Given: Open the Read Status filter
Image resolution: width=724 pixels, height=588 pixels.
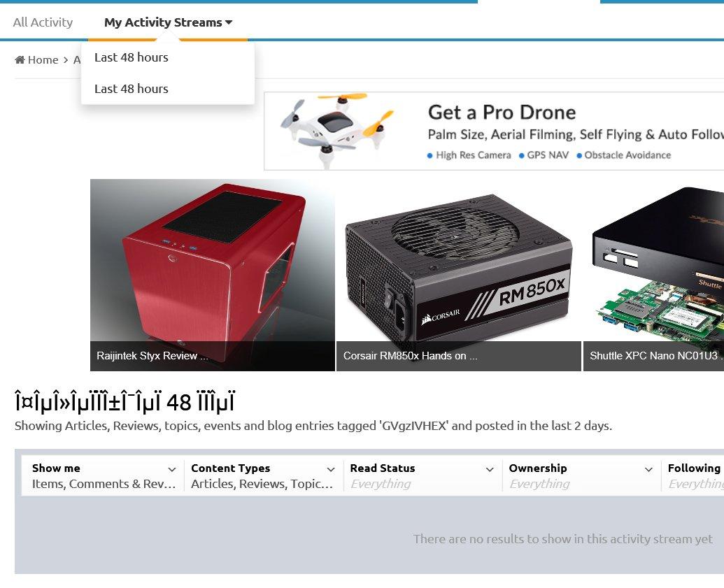Looking at the screenshot, I should tap(422, 476).
